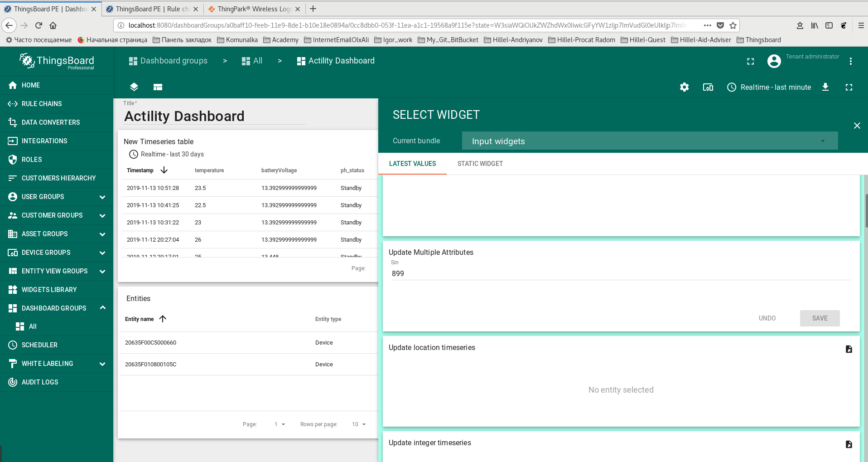Toggle dashboard fullscreen icon in the dashboard toolbar
The width and height of the screenshot is (868, 462).
pos(849,87)
